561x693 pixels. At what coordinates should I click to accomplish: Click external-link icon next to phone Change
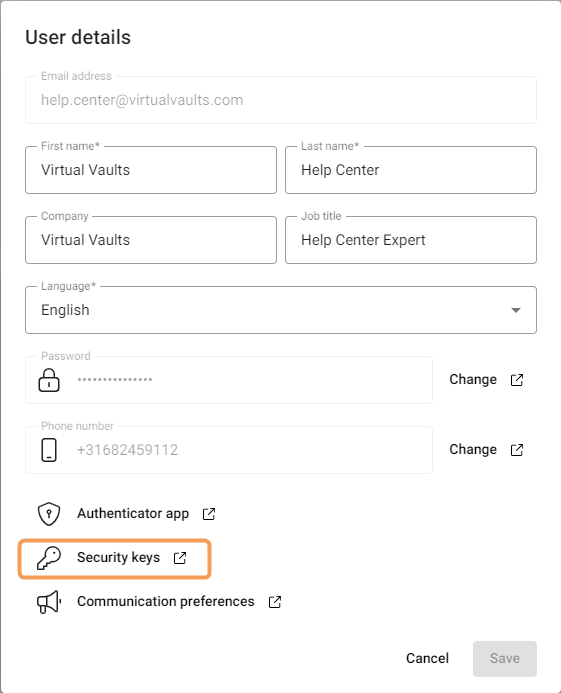point(517,450)
